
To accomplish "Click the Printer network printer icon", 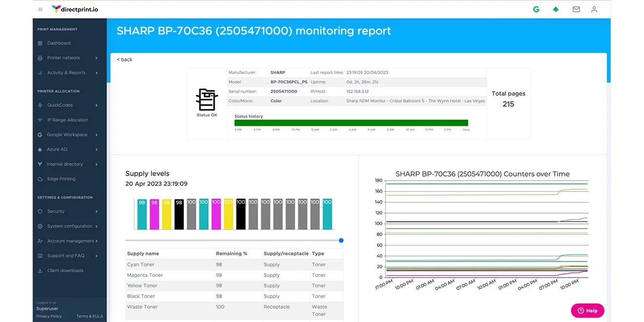I will click(40, 58).
